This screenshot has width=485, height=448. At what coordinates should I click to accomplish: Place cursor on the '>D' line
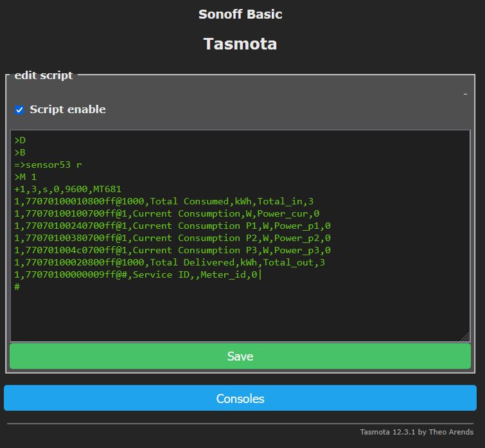click(20, 140)
